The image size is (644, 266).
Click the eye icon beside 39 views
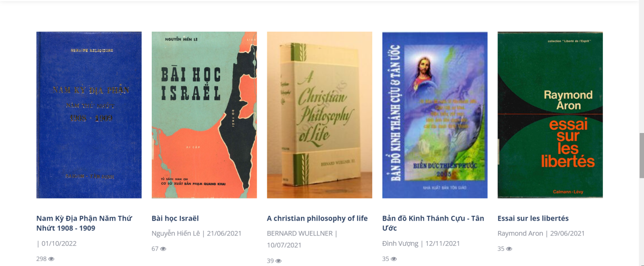[x=279, y=261]
